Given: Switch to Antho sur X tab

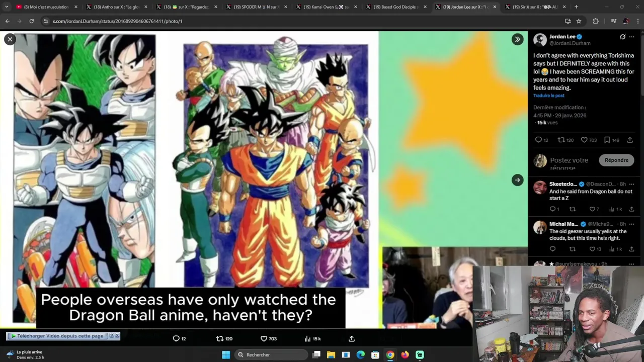Looking at the screenshot, I should (x=116, y=7).
